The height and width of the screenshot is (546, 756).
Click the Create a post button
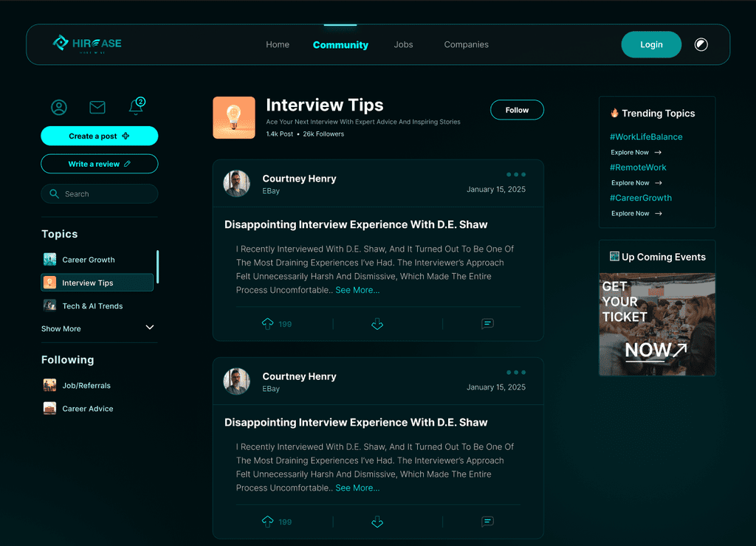(x=100, y=136)
